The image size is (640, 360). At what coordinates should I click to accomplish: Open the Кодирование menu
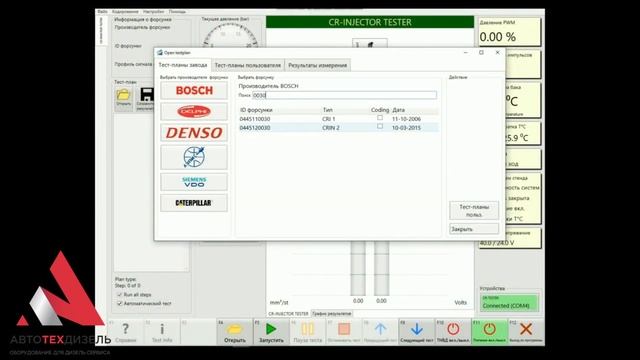click(125, 12)
